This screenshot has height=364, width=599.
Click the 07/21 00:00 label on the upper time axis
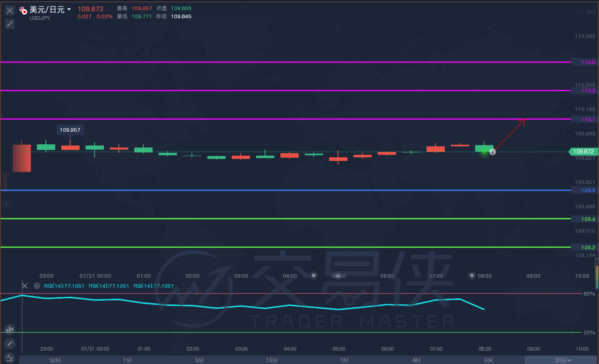pos(95,276)
